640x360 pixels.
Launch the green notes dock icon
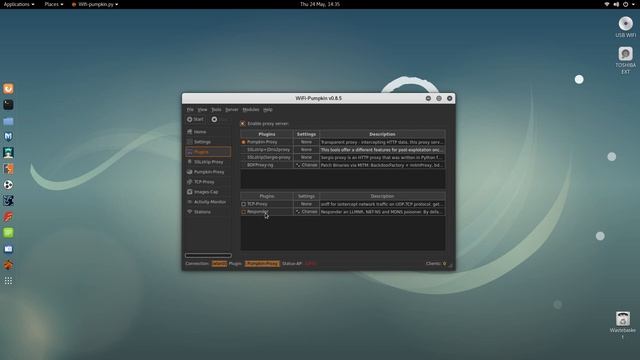(x=8, y=233)
